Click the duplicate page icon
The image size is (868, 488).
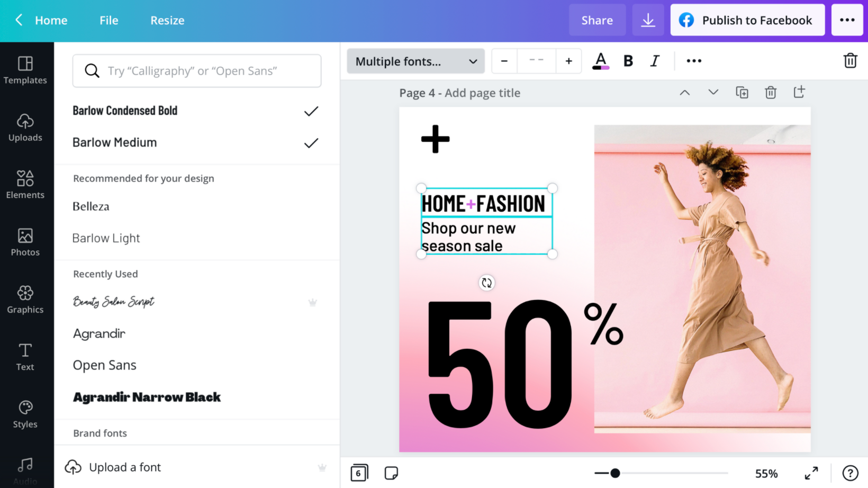742,92
